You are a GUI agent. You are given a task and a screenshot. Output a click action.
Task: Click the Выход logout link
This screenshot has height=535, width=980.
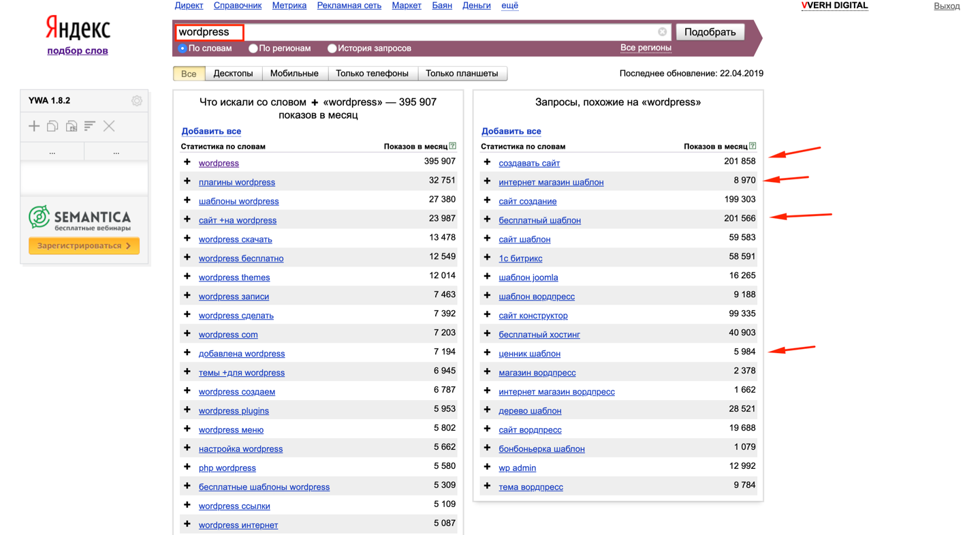(947, 6)
